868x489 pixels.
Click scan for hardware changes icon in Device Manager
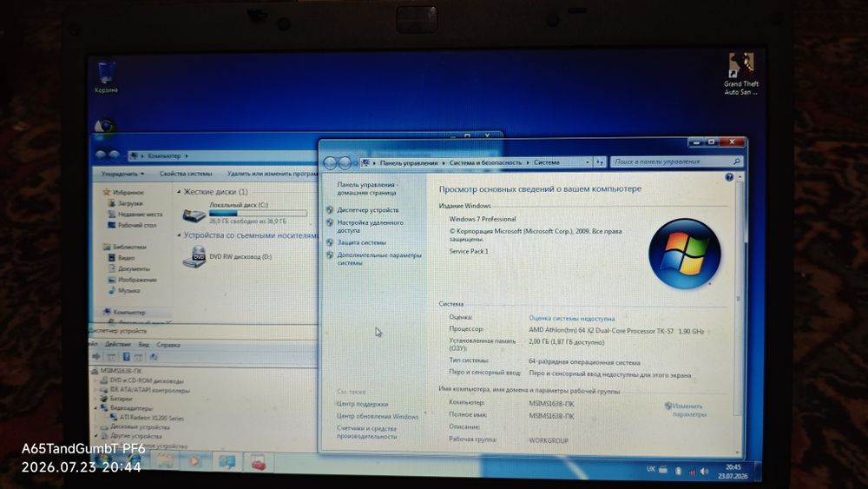[x=154, y=357]
